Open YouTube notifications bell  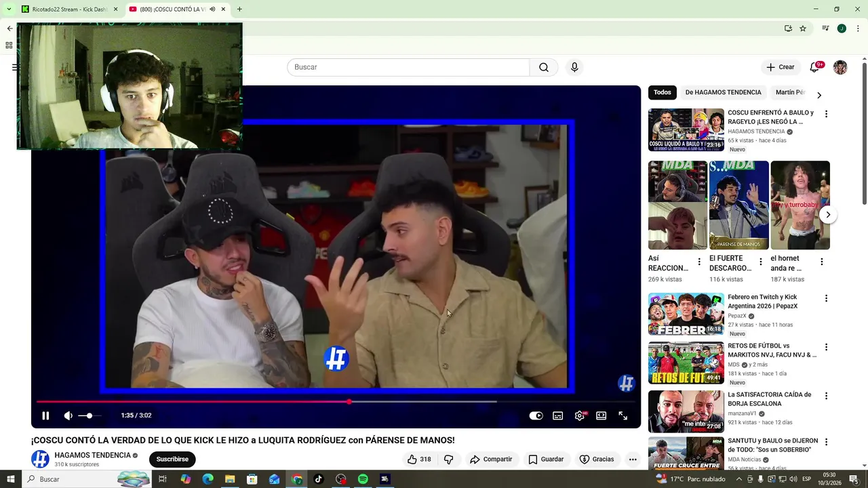pyautogui.click(x=814, y=67)
